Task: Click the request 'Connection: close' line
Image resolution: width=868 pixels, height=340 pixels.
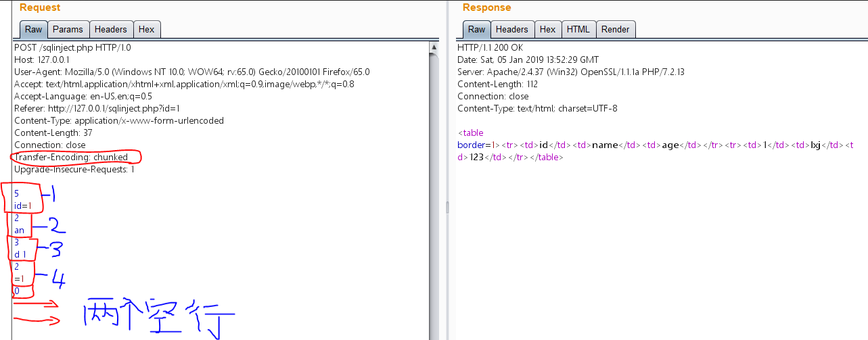Action: tap(50, 145)
